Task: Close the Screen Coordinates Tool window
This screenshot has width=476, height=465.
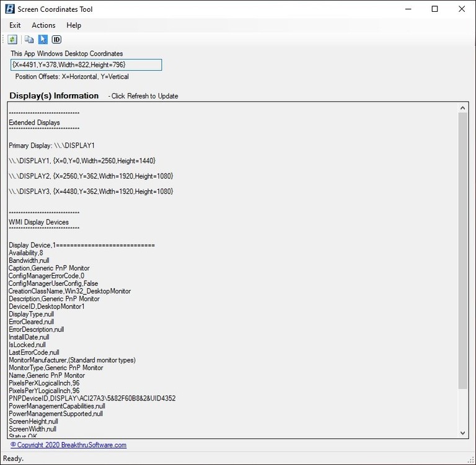Action: pyautogui.click(x=462, y=9)
